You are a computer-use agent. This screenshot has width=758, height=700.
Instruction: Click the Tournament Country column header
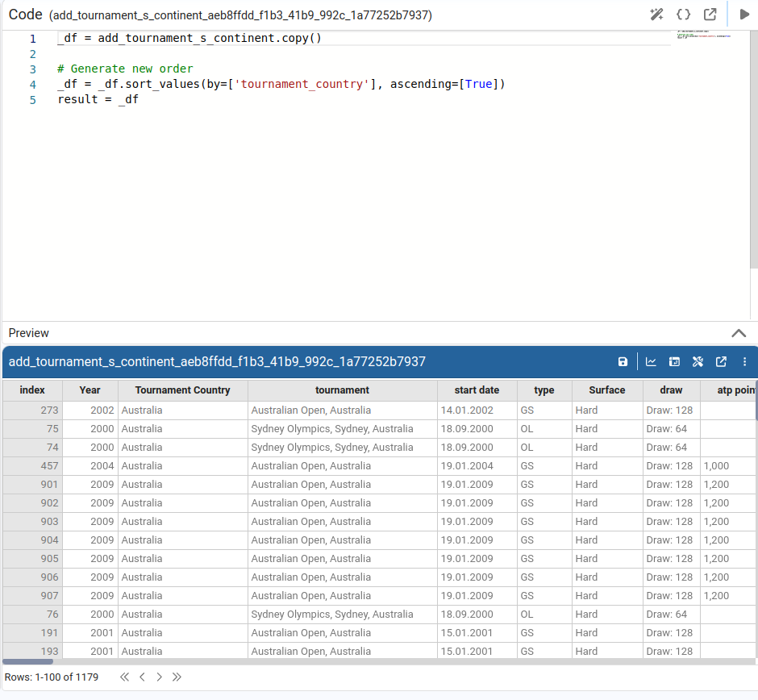tap(182, 390)
